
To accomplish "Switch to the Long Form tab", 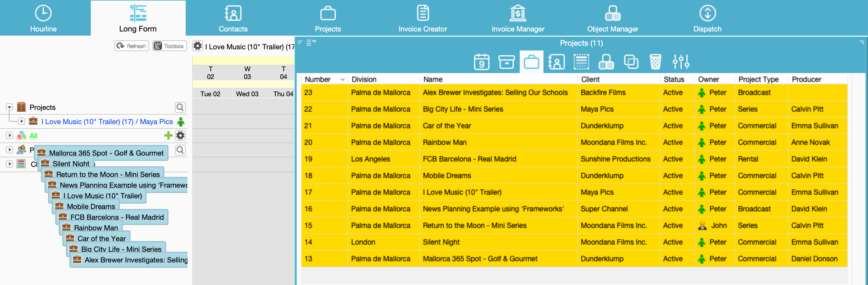I will pos(138,18).
